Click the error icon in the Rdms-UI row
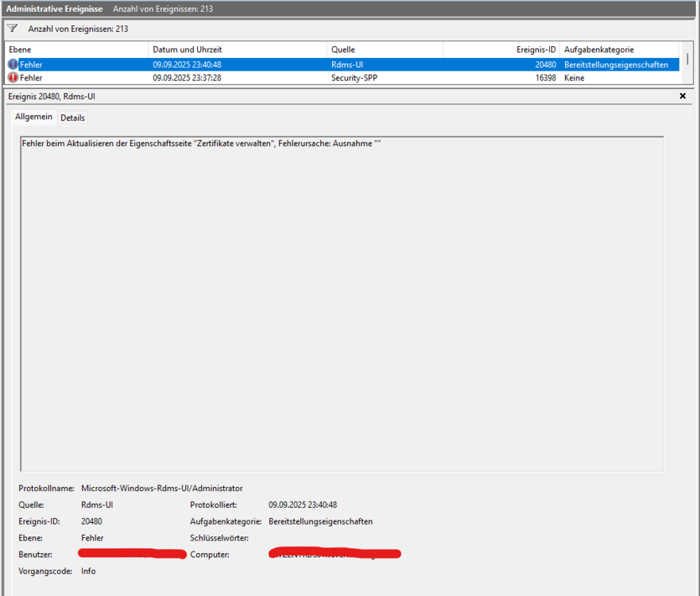The height and width of the screenshot is (596, 700). point(12,64)
